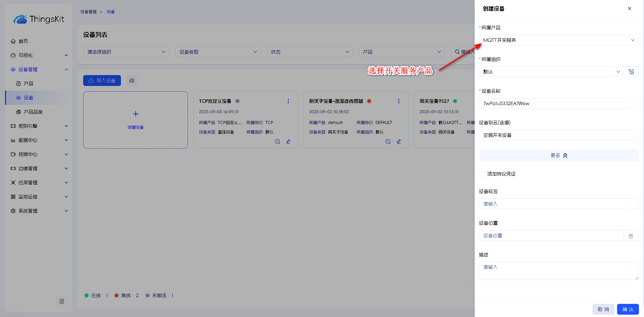
Task: Enable the 添加协议凭证 checkbox
Action: pos(482,174)
